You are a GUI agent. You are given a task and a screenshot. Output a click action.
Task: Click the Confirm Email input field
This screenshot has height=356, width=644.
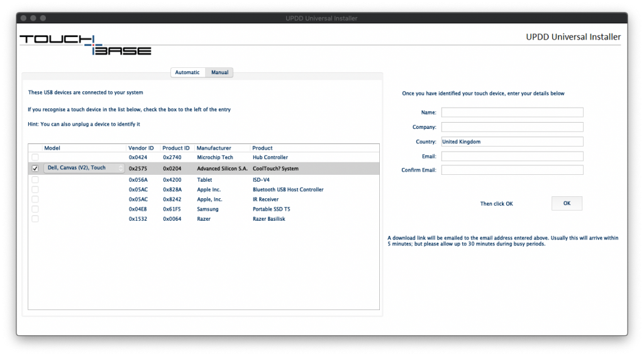(x=512, y=170)
